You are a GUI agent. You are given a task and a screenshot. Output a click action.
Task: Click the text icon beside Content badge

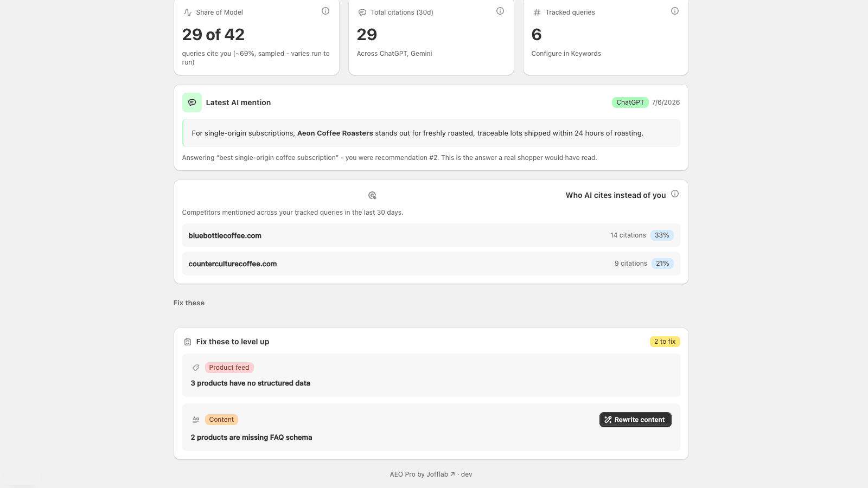coord(196,420)
